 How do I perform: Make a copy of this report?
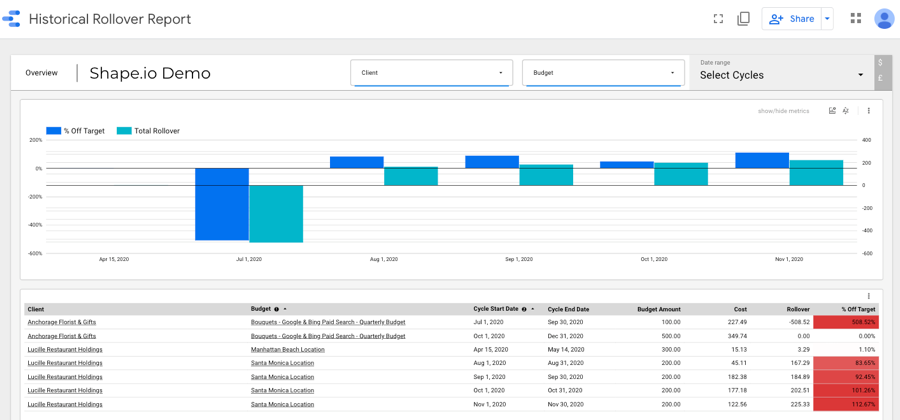743,19
